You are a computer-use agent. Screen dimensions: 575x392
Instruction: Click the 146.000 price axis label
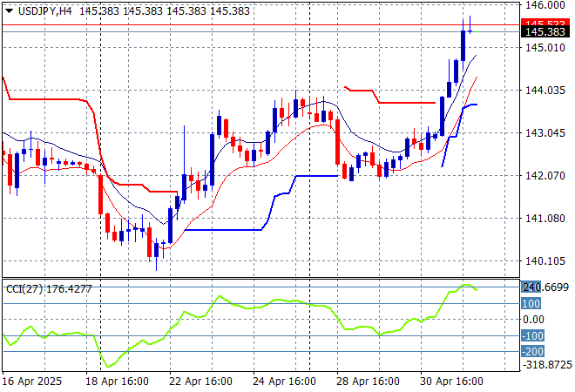click(545, 4)
